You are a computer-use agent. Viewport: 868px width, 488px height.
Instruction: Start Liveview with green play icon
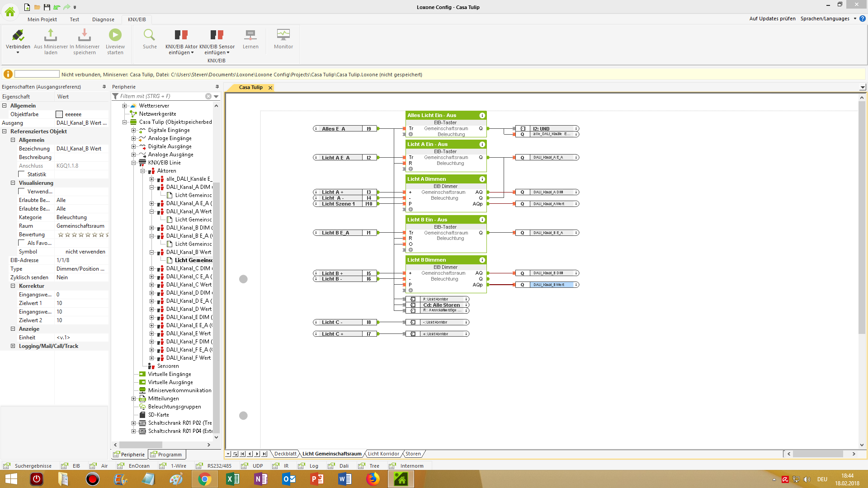(115, 35)
